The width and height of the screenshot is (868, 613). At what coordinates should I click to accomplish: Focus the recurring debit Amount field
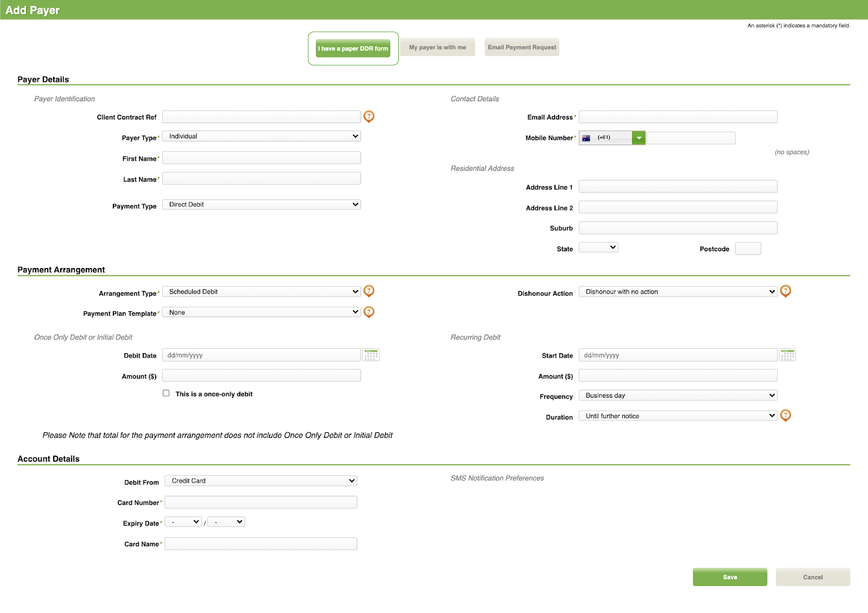[x=678, y=375]
